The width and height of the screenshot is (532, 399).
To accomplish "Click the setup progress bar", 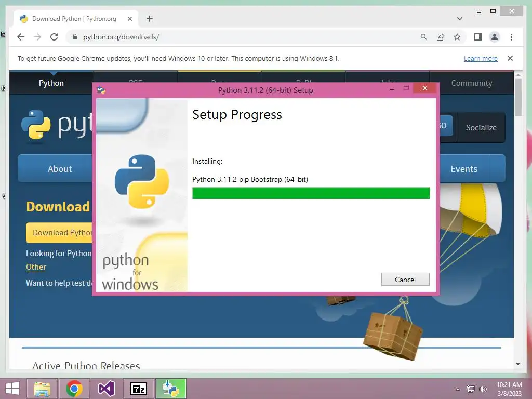I will [311, 193].
